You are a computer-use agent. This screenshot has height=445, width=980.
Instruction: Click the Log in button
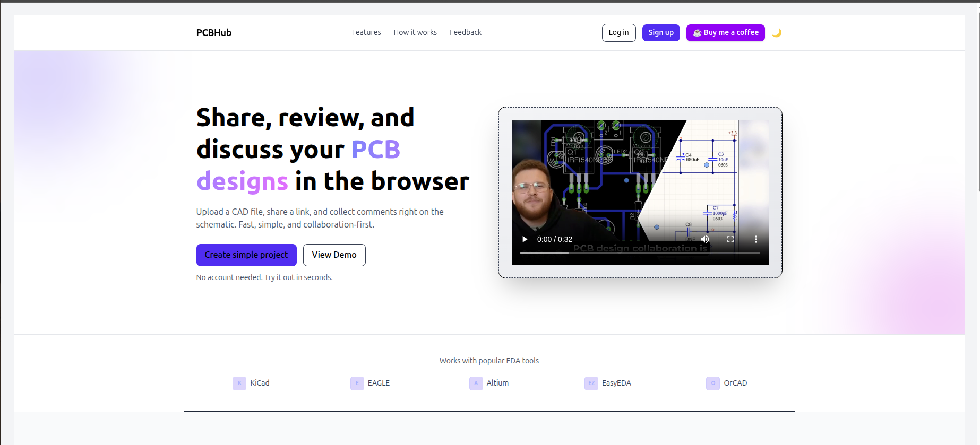click(619, 33)
